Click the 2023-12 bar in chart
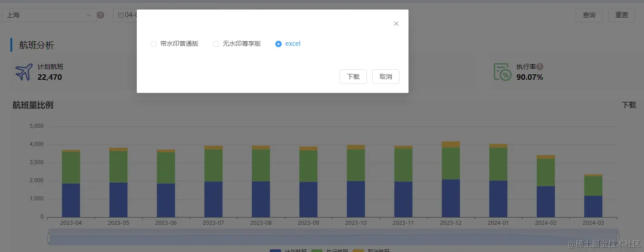The height and width of the screenshot is (252, 644). pos(451,179)
